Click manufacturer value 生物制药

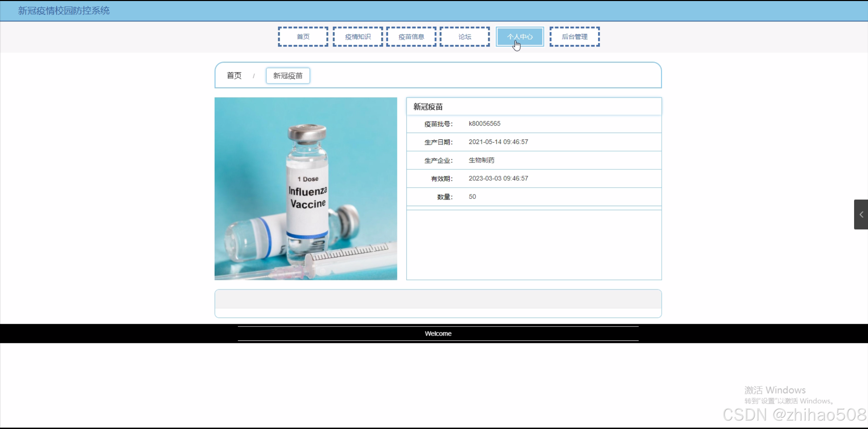[481, 160]
